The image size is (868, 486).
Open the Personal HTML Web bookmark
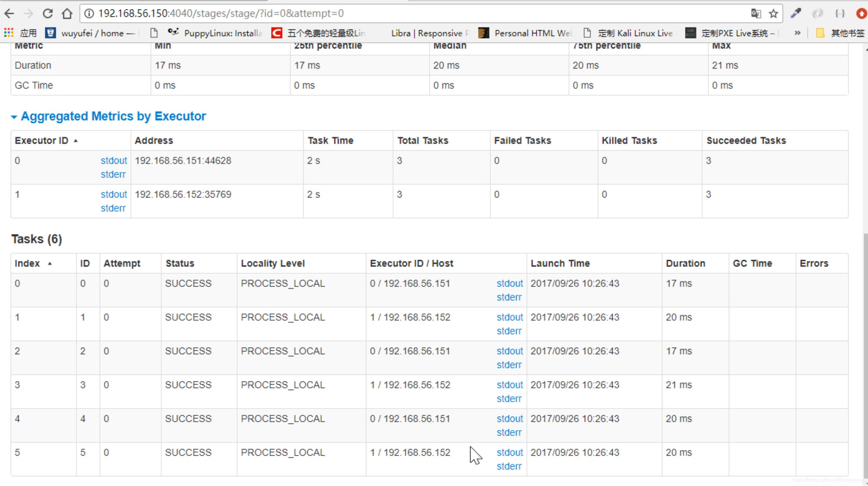[x=525, y=33]
